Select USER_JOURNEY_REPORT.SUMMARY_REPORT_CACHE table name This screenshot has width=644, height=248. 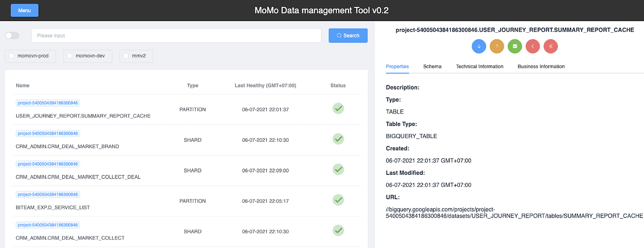click(83, 116)
